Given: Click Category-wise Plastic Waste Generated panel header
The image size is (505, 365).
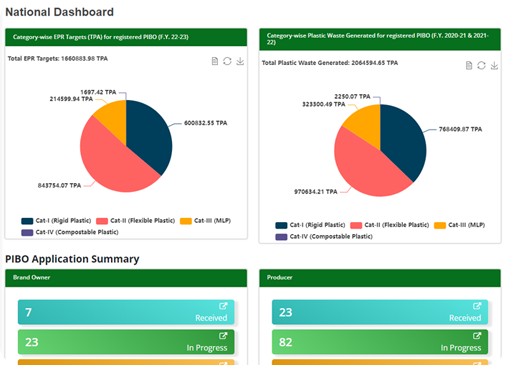Looking at the screenshot, I should [380, 39].
